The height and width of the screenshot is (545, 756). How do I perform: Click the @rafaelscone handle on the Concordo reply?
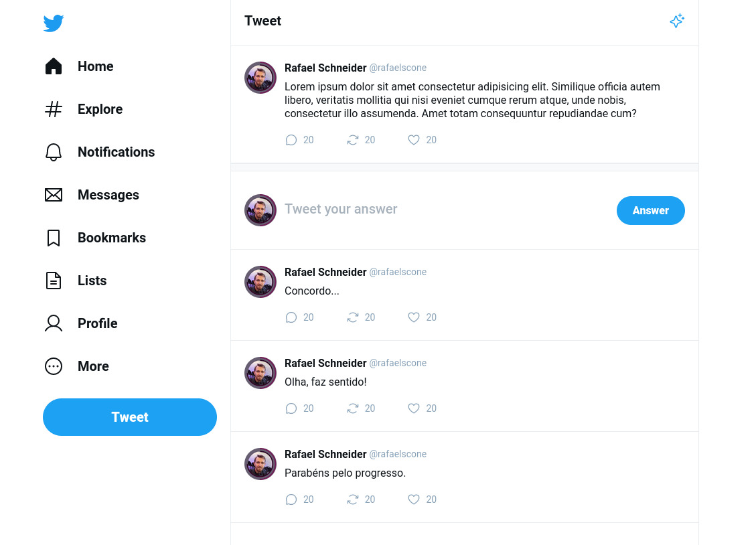click(398, 272)
